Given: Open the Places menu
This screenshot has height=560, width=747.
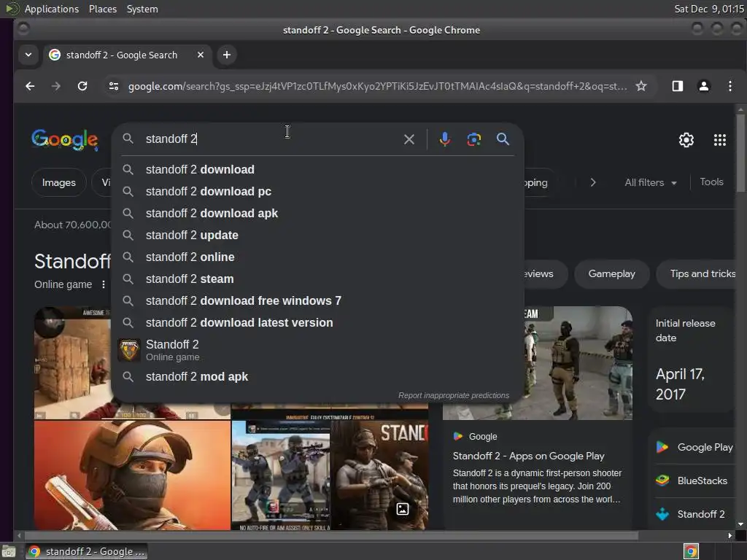Looking at the screenshot, I should (102, 9).
